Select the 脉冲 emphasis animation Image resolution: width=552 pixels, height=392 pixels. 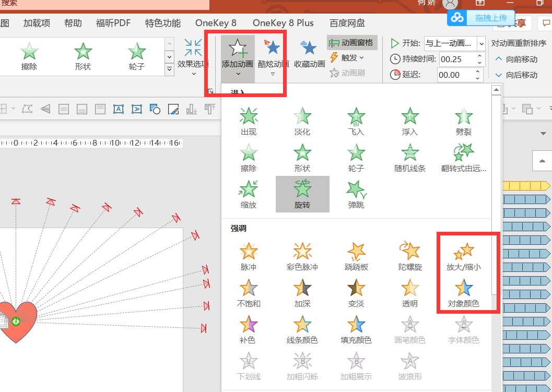click(x=248, y=255)
